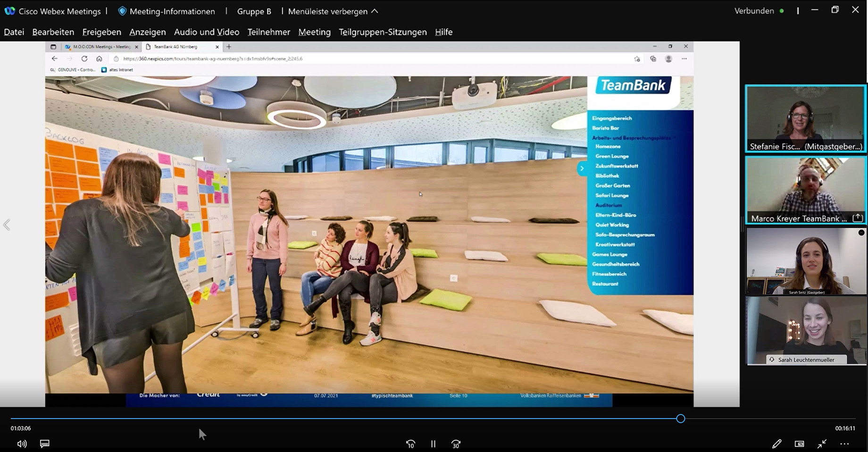Toggle the picture-in-picture layout icon
This screenshot has width=868, height=452.
pyautogui.click(x=799, y=444)
